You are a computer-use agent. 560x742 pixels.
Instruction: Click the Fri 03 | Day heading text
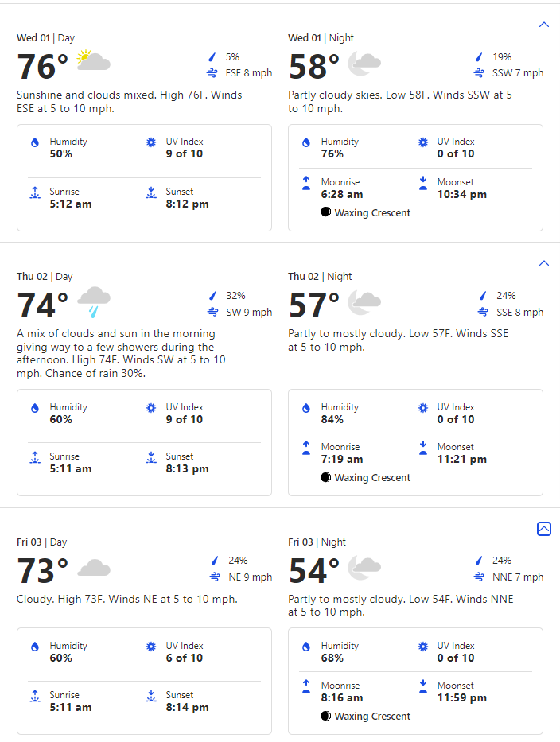tap(41, 542)
